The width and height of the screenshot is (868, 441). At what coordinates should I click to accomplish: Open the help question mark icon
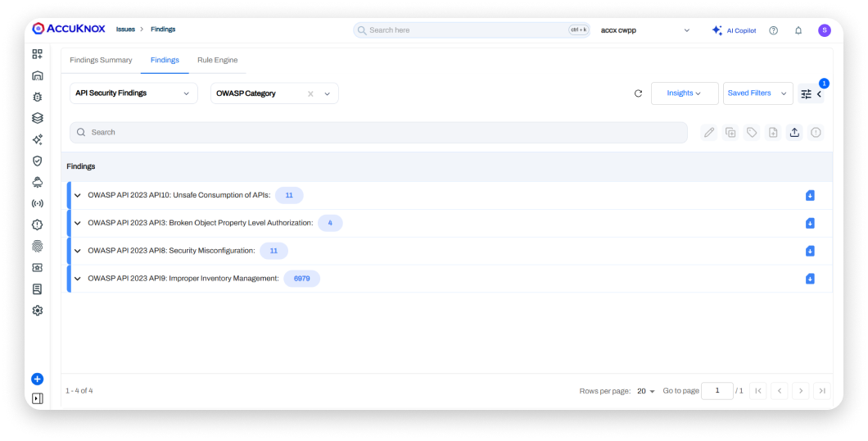773,30
